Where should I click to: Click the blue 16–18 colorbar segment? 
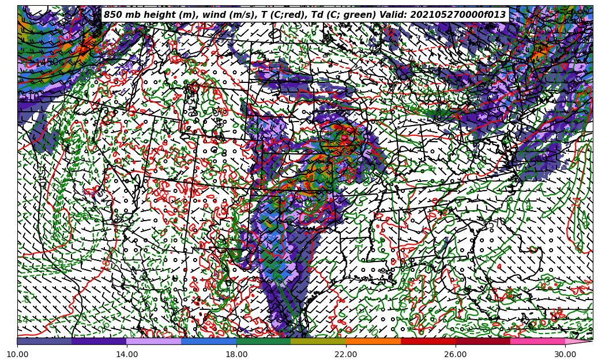click(x=209, y=341)
